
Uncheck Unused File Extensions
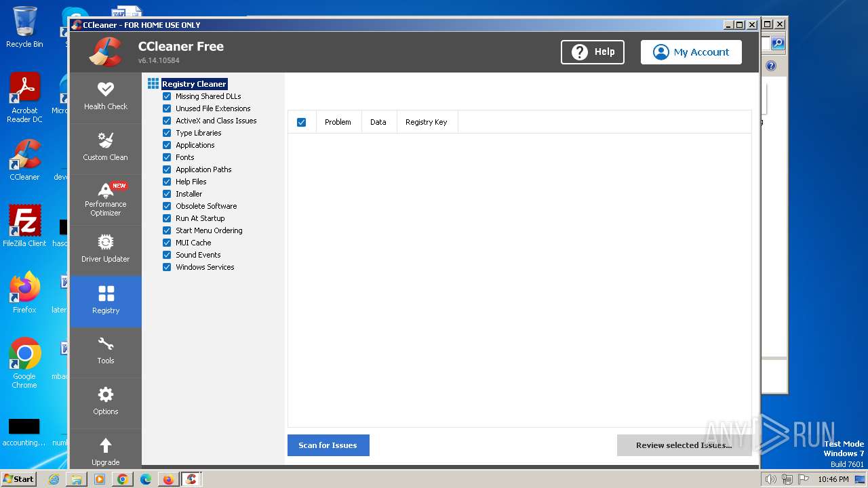167,108
